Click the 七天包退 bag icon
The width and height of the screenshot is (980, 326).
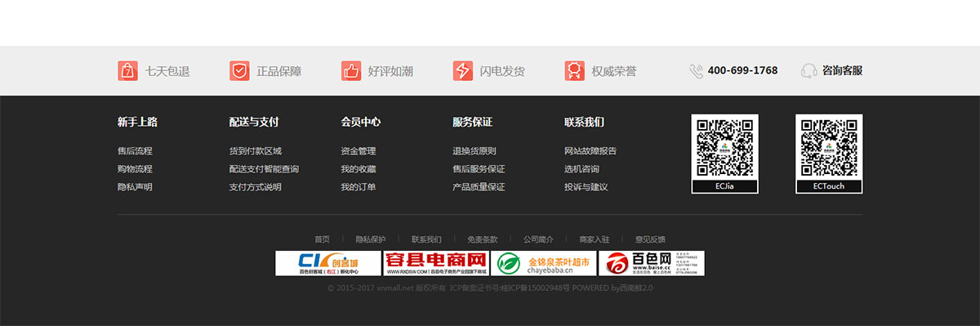click(x=127, y=71)
